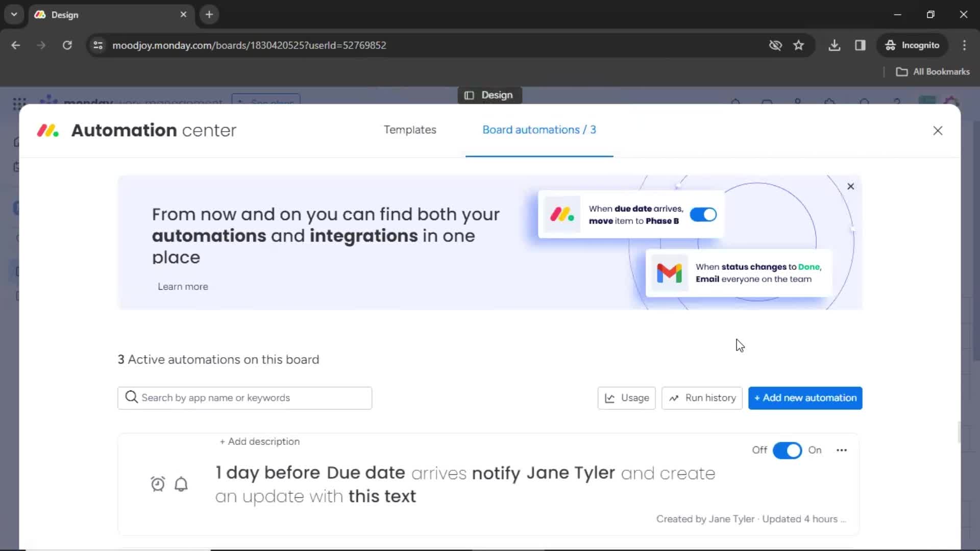Viewport: 980px width, 551px height.
Task: Click Learn more link in banner
Action: point(182,286)
